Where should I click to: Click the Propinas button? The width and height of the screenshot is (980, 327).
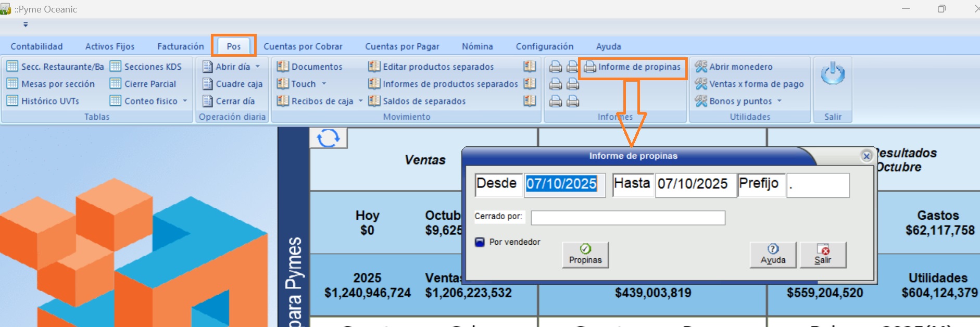click(x=585, y=255)
